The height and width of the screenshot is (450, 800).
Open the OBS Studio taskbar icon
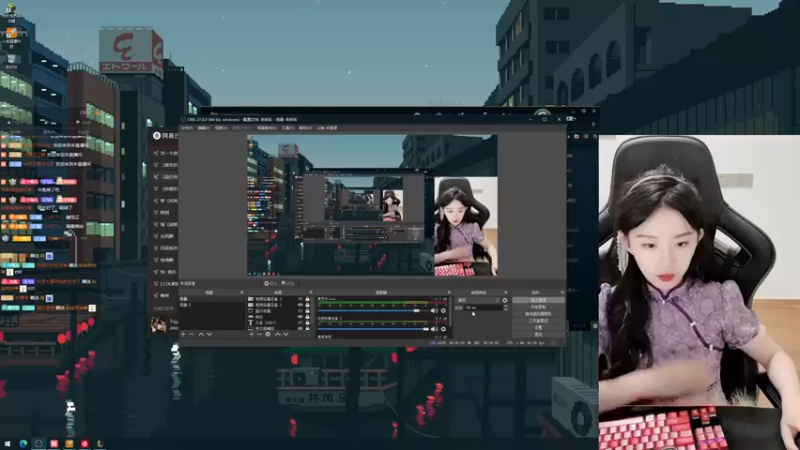click(x=38, y=444)
